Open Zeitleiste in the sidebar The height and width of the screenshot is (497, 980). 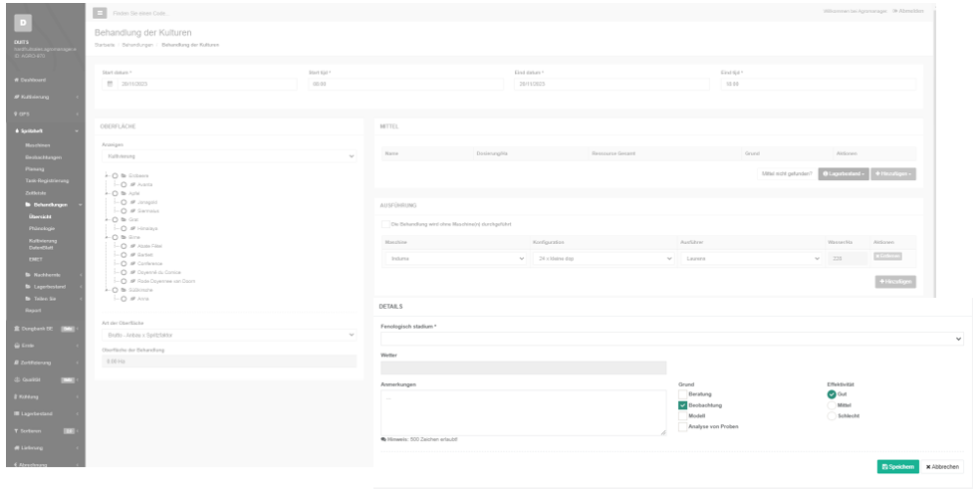click(36, 193)
